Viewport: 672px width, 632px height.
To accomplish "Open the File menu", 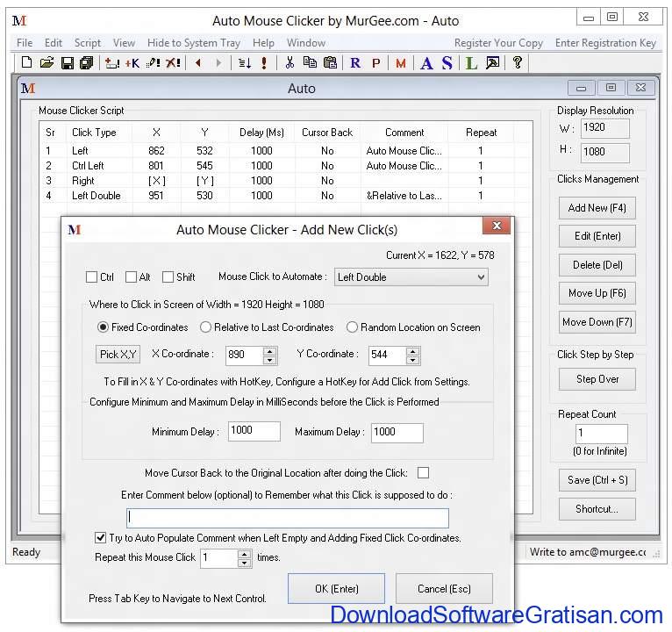I will [x=25, y=43].
